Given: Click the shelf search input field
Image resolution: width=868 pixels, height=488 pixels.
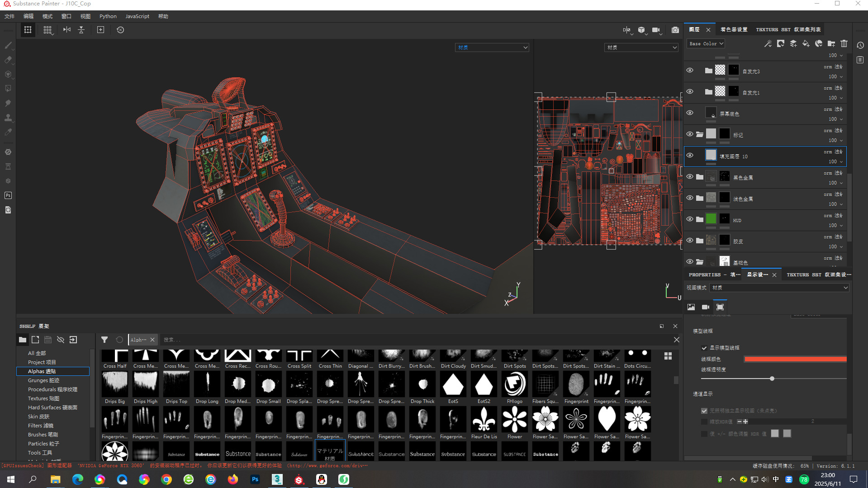Looking at the screenshot, I should [416, 340].
